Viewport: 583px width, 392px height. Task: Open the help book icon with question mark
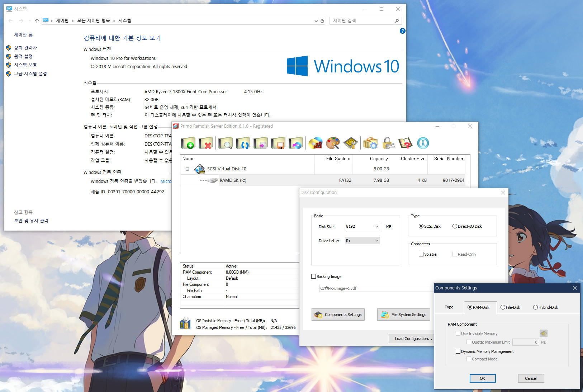click(x=406, y=143)
